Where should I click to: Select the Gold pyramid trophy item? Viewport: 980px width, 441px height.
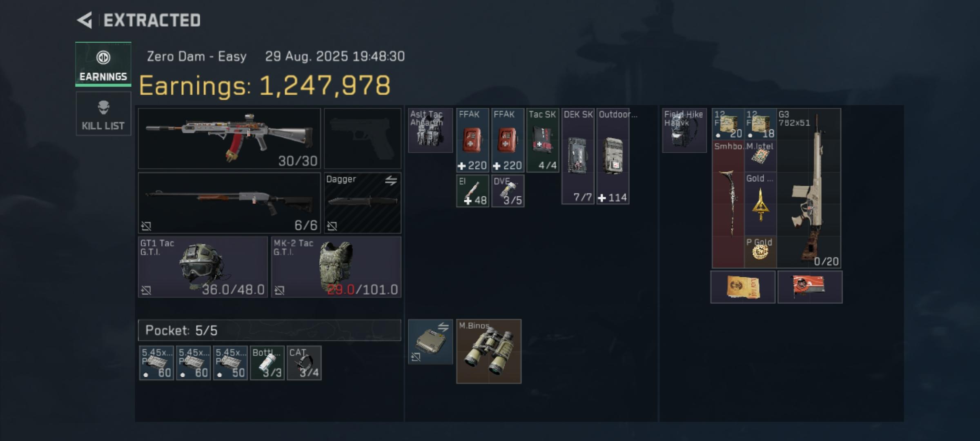click(760, 204)
